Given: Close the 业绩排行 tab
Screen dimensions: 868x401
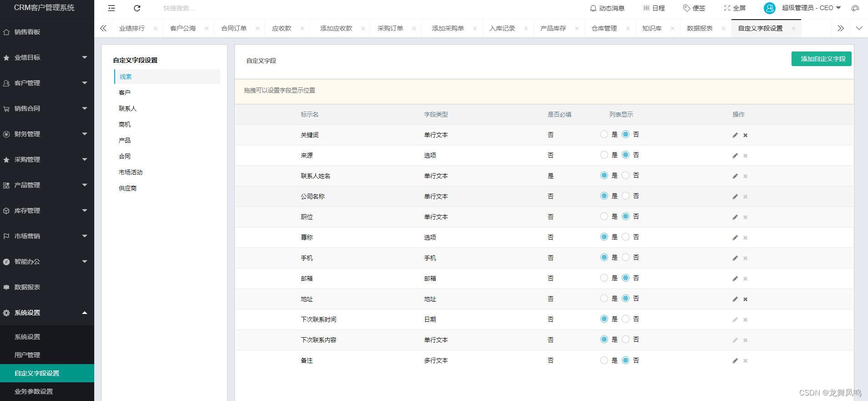Looking at the screenshot, I should click(x=155, y=28).
